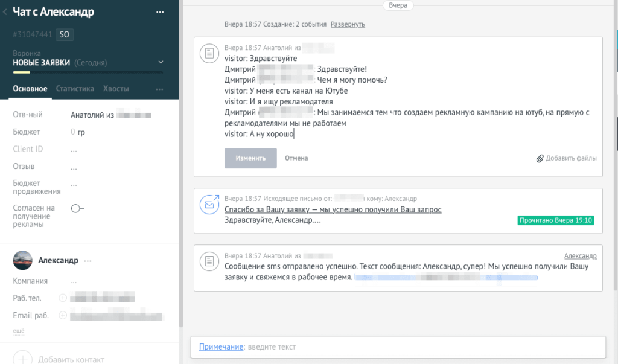The image size is (618, 364).
Task: Click the back arrow beside the chat title
Action: pyautogui.click(x=5, y=12)
